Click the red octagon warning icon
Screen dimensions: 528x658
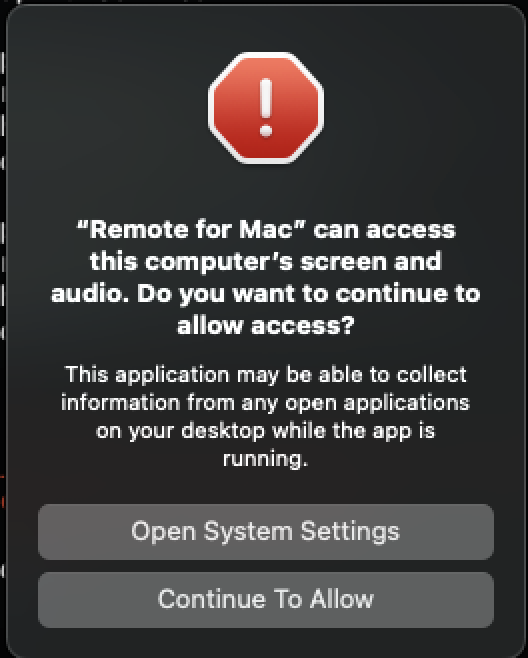[x=266, y=107]
